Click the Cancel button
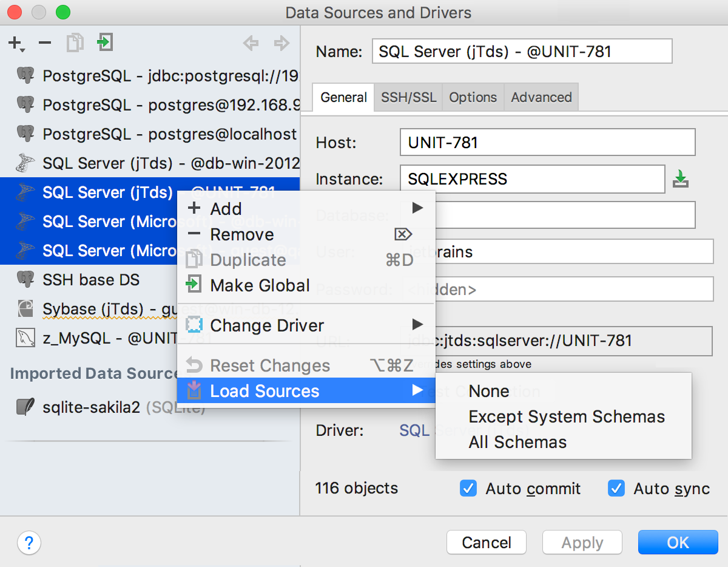The width and height of the screenshot is (728, 567). coord(487,542)
